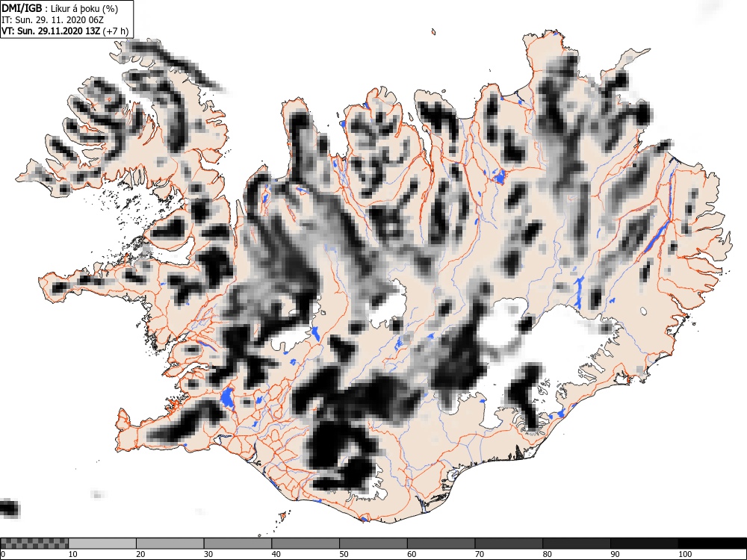747x560 pixels.
Task: Click the '60' legend label
Action: click(x=411, y=554)
